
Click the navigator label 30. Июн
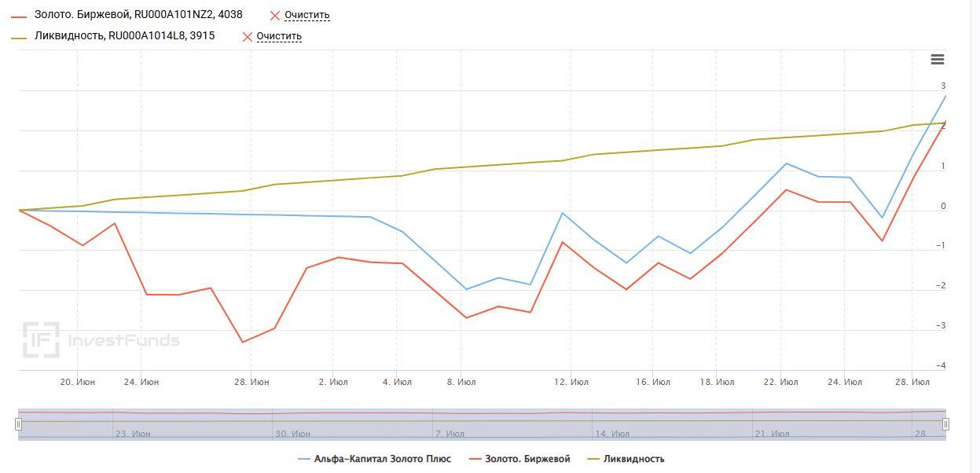[292, 433]
